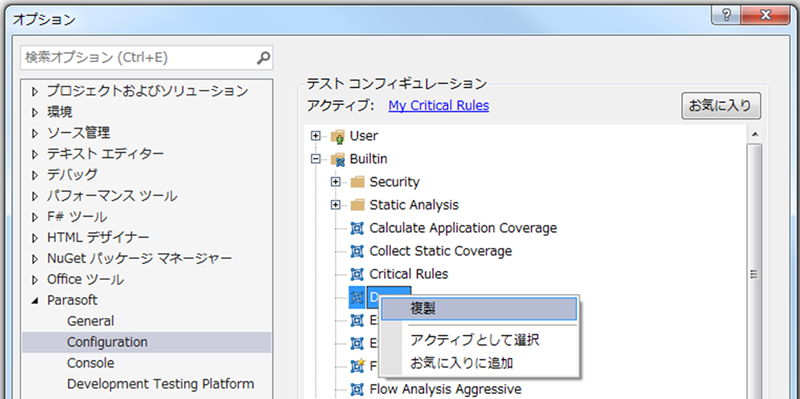The image size is (800, 399).
Task: Select Critical Rules configuration
Action: (409, 275)
